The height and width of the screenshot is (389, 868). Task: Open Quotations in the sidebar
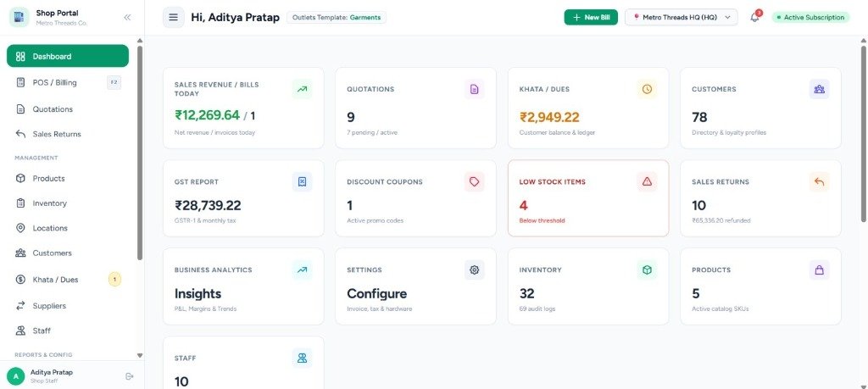point(68,109)
